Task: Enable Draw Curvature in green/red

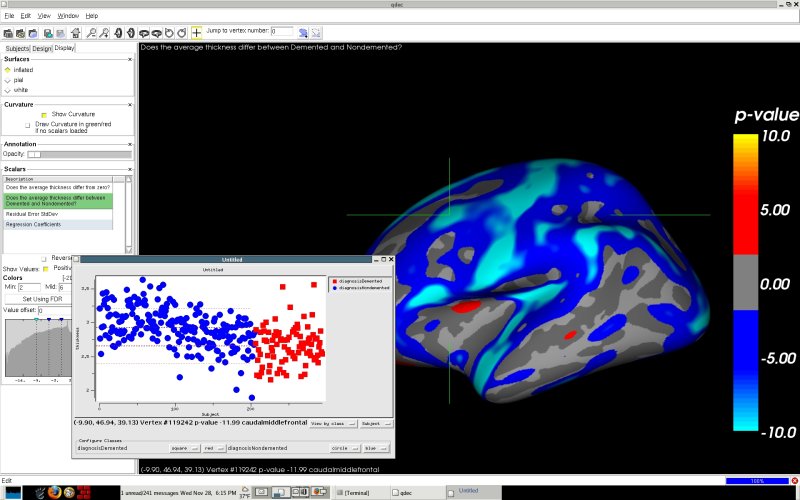Action: pyautogui.click(x=27, y=125)
